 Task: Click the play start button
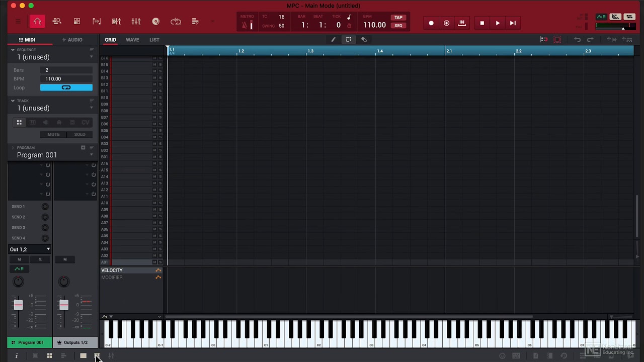(513, 23)
